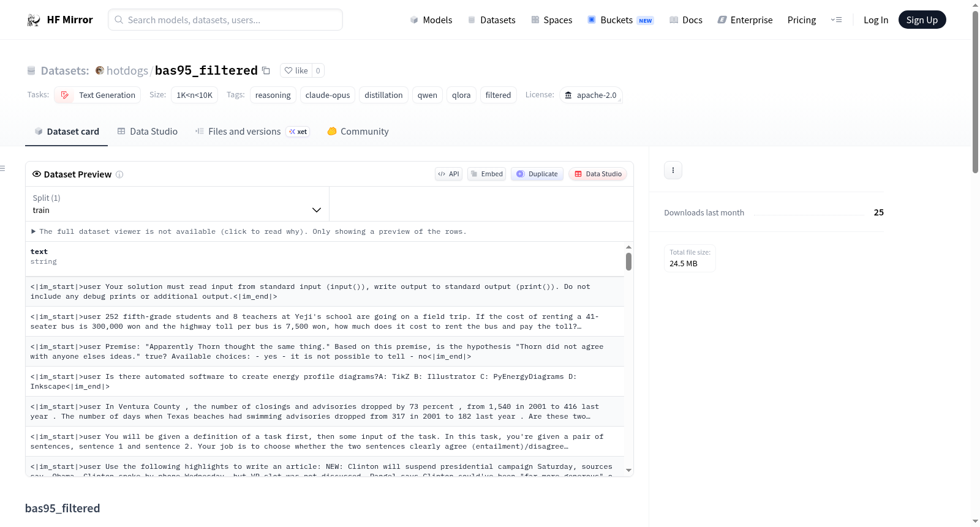Open the Split train dropdown
The image size is (980, 527).
tap(177, 204)
